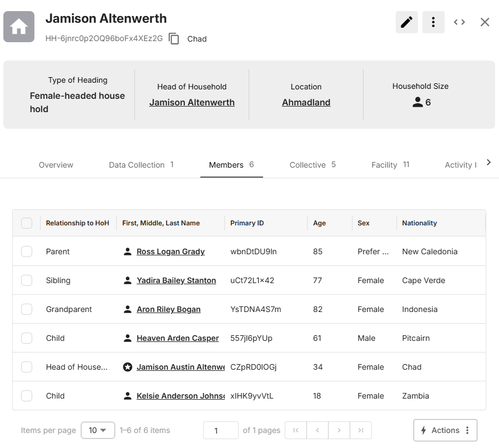
Task: Select the Members tab
Action: tap(231, 165)
